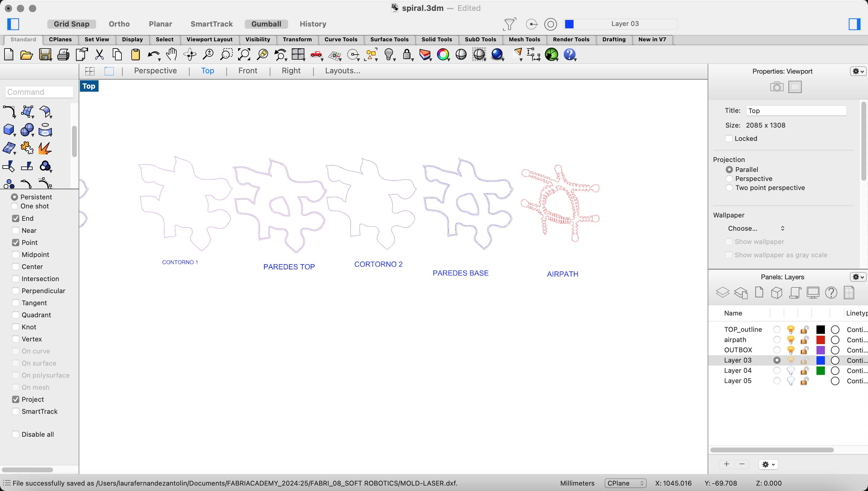Click the viewport Title text field

796,111
